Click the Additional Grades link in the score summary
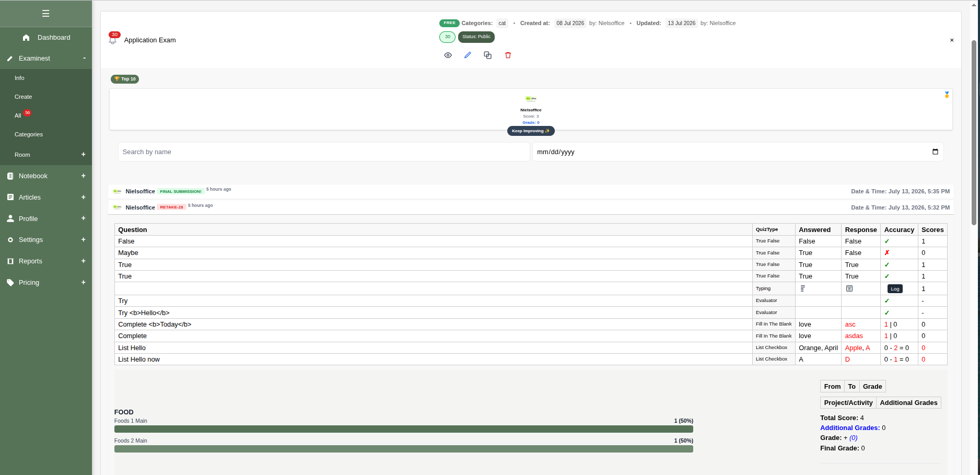This screenshot has height=475, width=980. pos(850,428)
